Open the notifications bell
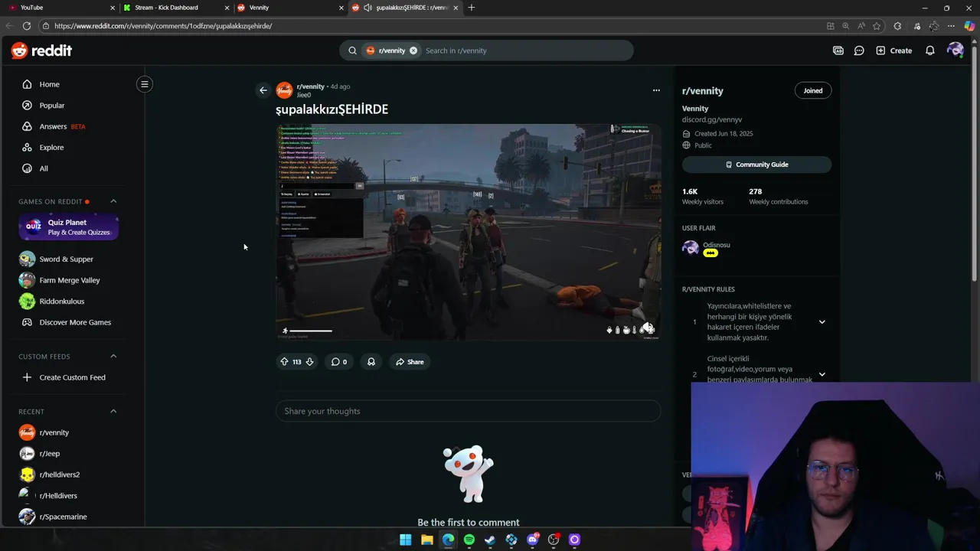980x551 pixels. [x=929, y=51]
